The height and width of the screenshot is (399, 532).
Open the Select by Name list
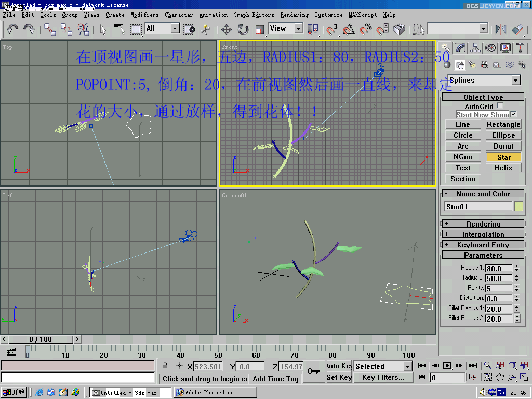click(119, 30)
